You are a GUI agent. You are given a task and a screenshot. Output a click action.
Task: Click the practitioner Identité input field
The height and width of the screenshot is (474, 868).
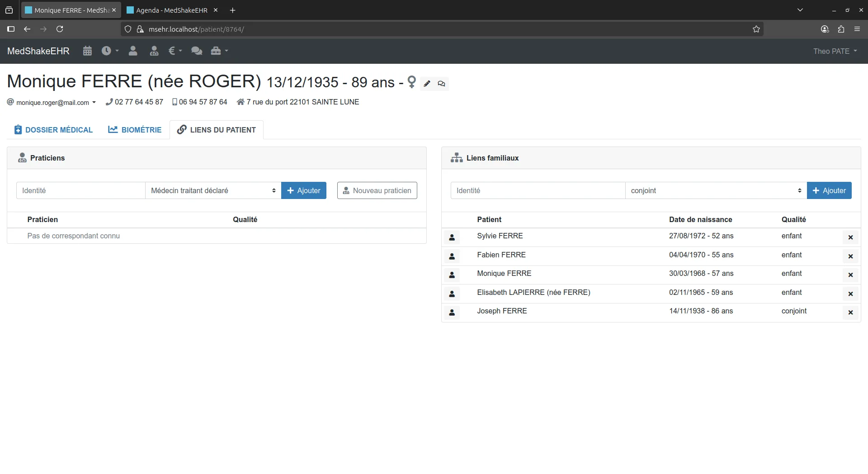(x=80, y=190)
